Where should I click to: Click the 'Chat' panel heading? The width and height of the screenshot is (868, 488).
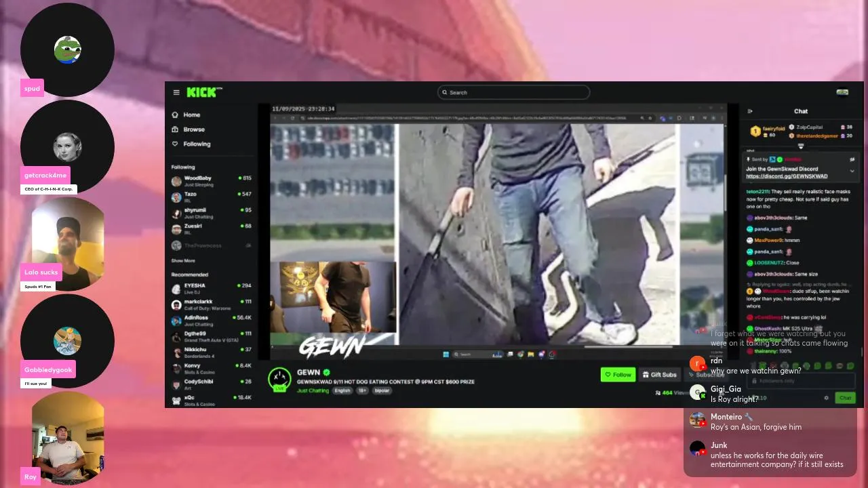801,111
